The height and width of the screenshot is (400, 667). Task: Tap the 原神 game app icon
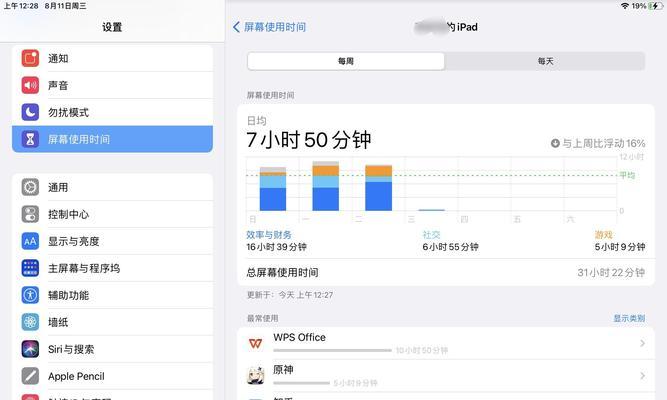point(256,375)
